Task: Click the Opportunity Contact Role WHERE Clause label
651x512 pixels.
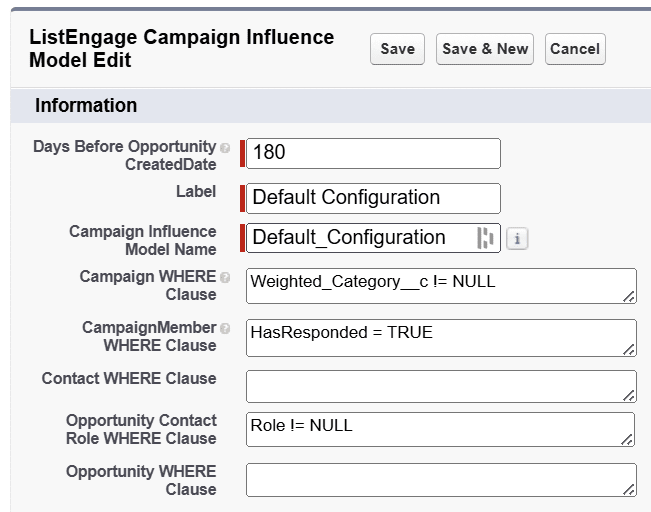Action: pyautogui.click(x=141, y=429)
